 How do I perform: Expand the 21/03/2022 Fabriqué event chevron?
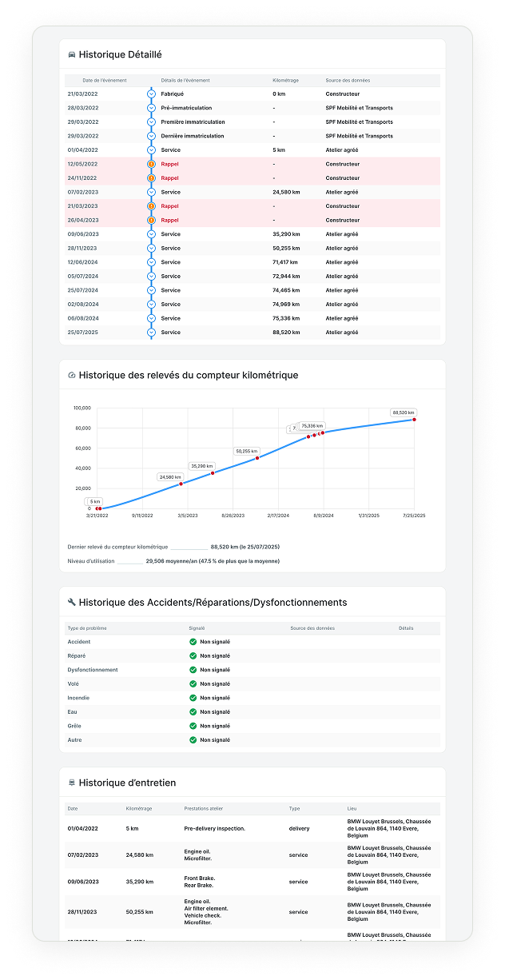[151, 94]
